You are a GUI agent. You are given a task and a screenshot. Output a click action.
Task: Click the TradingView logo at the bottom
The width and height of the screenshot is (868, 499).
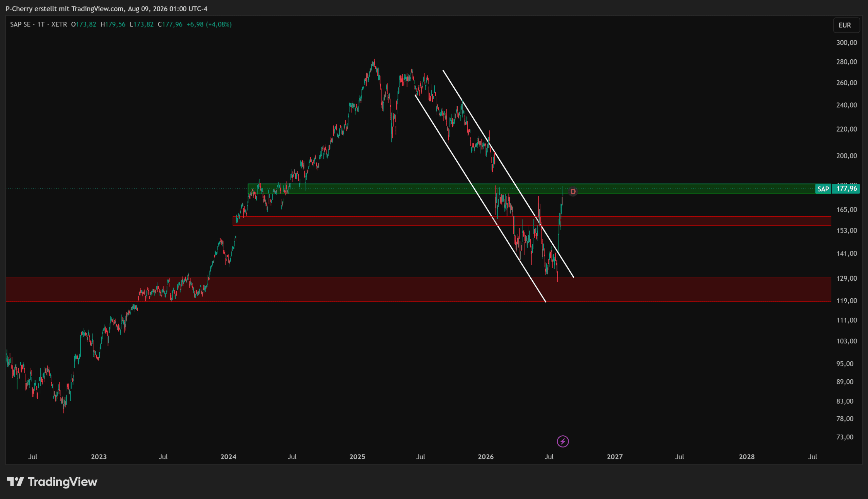click(x=52, y=482)
